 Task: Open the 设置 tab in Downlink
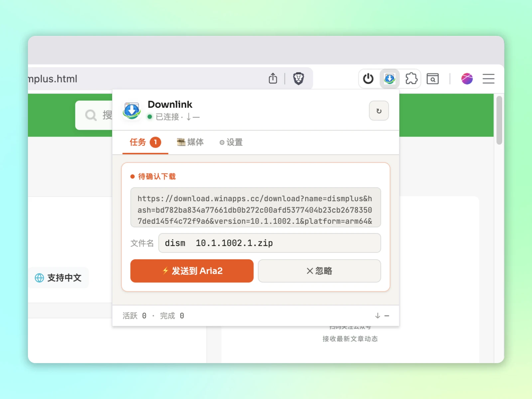pos(231,142)
